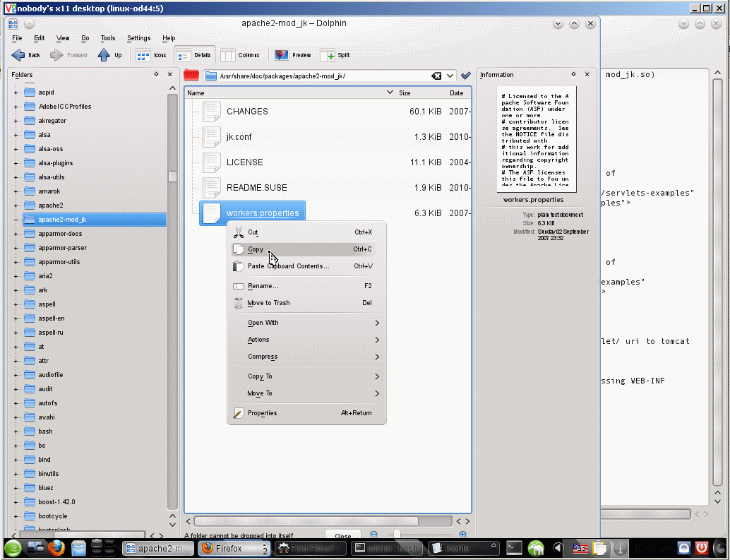Image resolution: width=730 pixels, height=560 pixels.
Task: Switch to the Firefox taskbar entry
Action: (x=234, y=549)
